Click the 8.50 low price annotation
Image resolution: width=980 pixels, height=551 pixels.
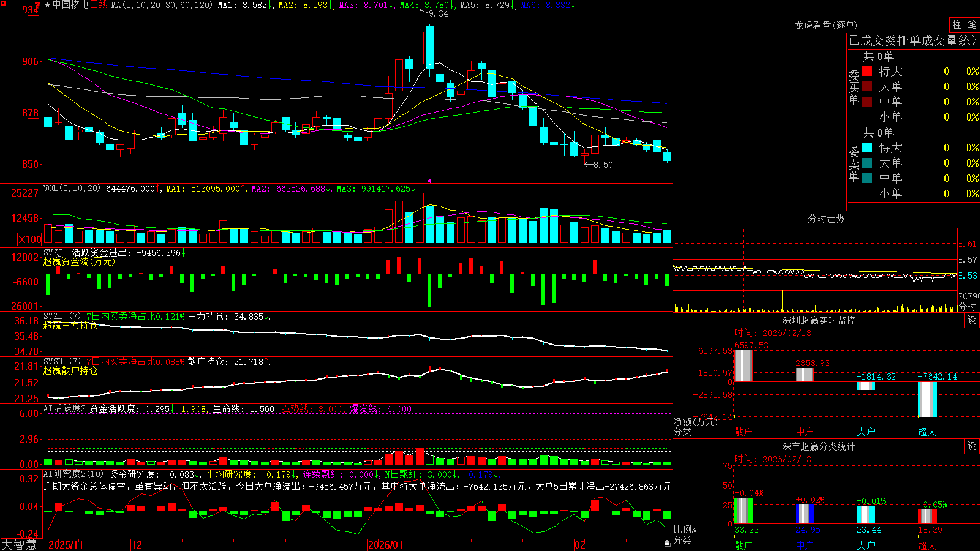[x=603, y=165]
